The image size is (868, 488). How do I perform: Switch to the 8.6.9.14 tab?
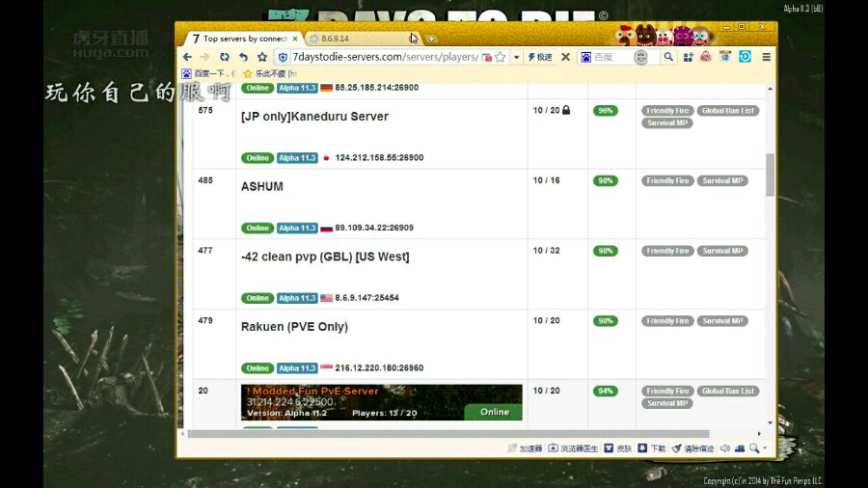pyautogui.click(x=363, y=39)
